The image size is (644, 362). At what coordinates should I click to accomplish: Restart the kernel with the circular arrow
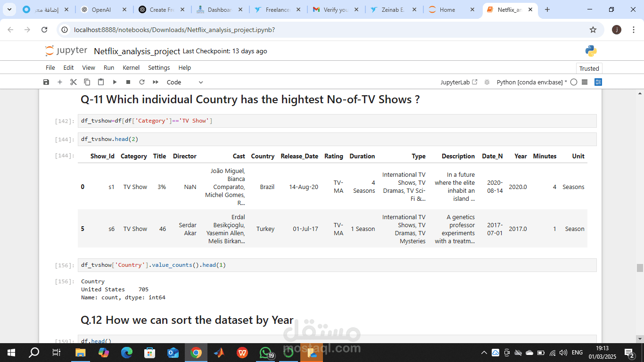(x=142, y=82)
